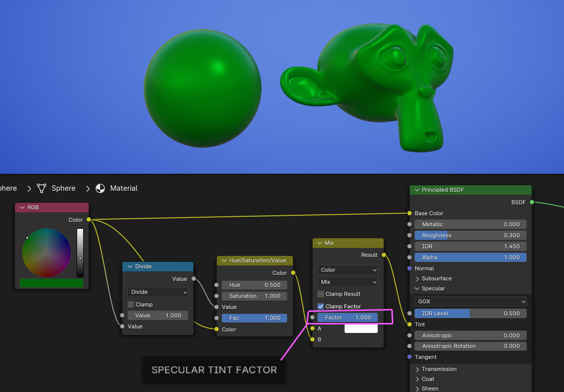The image size is (564, 392).
Task: Open the Color data type dropdown in Mix node
Action: click(347, 270)
